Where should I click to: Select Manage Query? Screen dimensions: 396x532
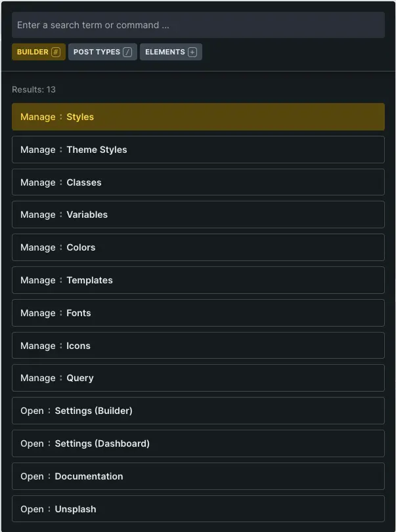point(198,378)
